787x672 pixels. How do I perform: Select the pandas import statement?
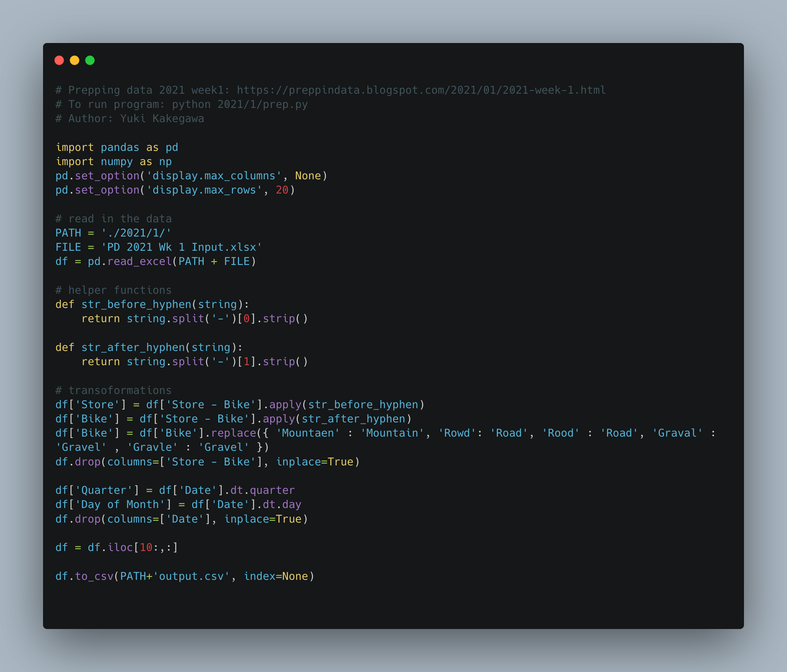(x=116, y=147)
